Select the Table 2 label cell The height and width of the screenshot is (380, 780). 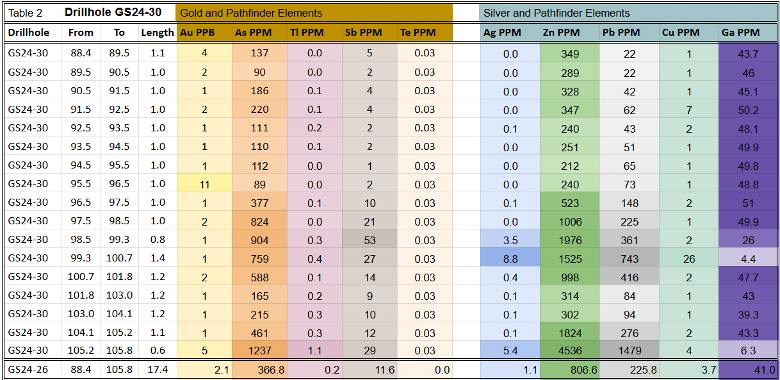[26, 13]
